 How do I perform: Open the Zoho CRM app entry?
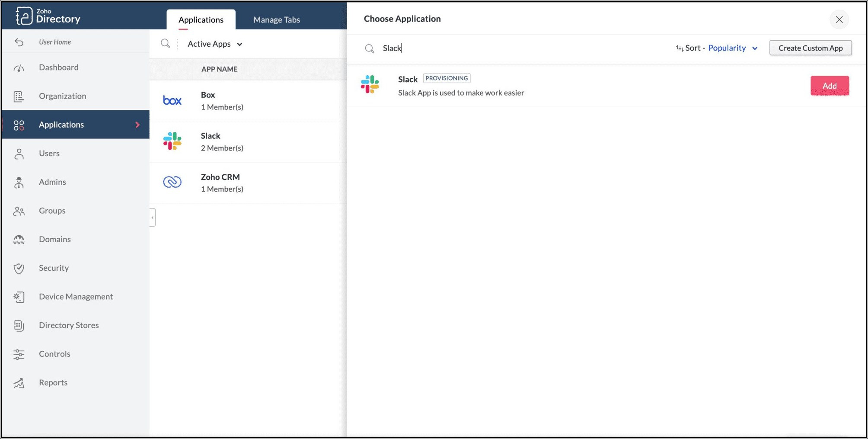tap(248, 183)
